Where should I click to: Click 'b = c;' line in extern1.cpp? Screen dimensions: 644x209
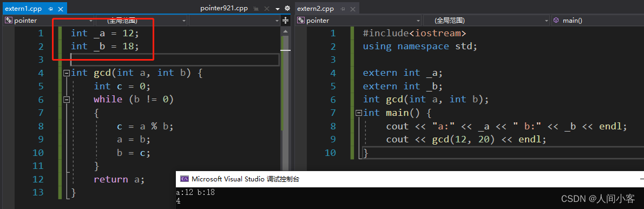[134, 153]
